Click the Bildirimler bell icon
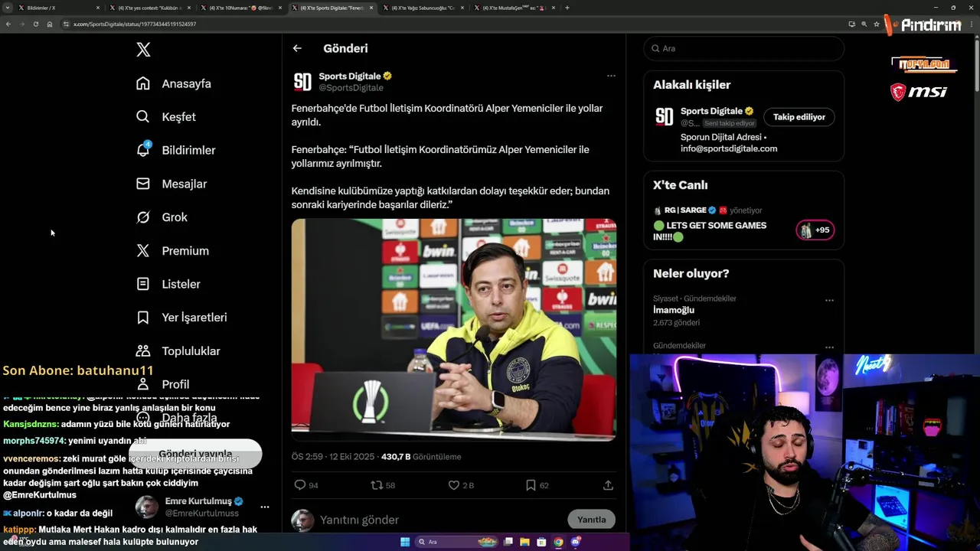 (x=143, y=150)
